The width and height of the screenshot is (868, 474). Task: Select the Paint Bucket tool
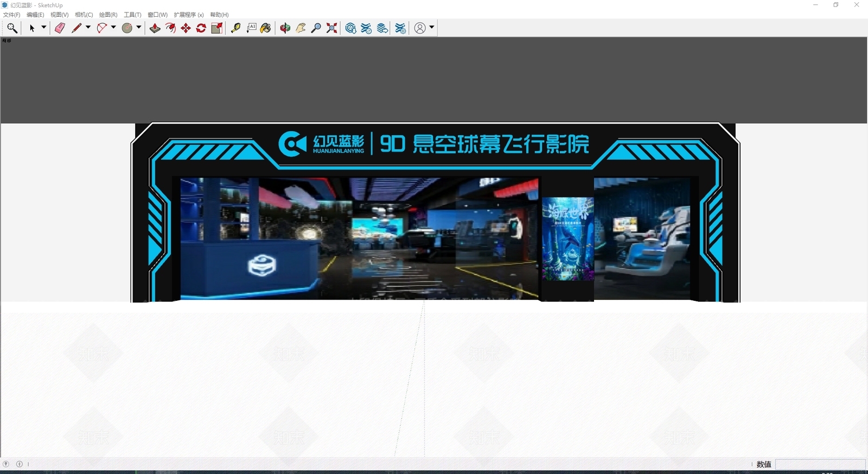[266, 28]
